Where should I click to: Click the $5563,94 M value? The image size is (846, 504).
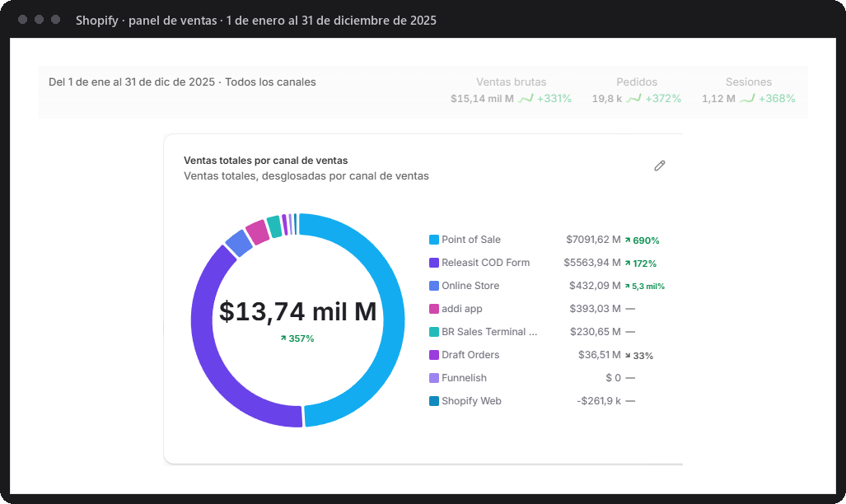592,263
